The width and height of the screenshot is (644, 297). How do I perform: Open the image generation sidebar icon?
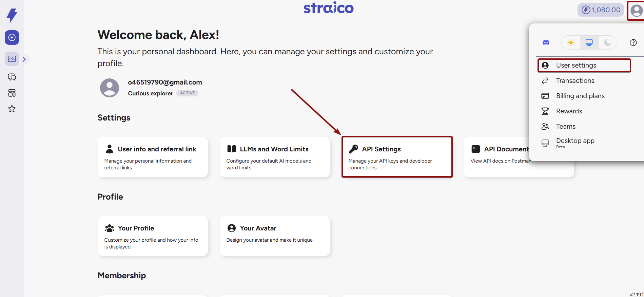[x=12, y=59]
